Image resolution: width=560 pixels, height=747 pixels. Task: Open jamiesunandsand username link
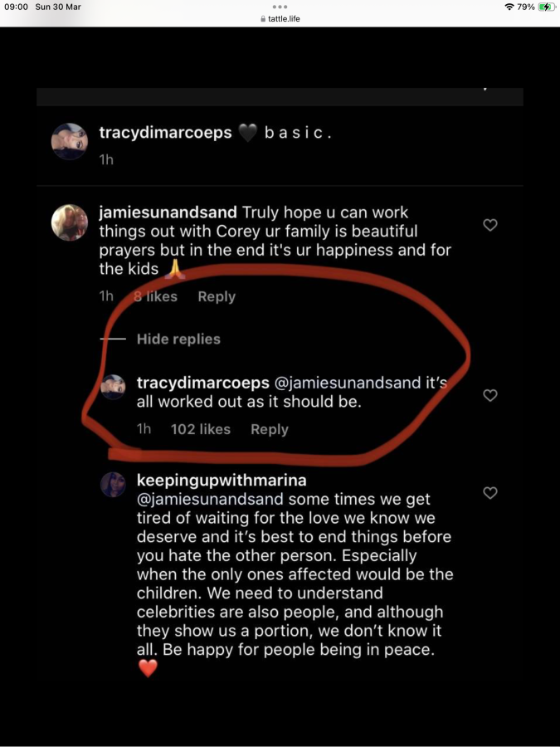(x=168, y=212)
